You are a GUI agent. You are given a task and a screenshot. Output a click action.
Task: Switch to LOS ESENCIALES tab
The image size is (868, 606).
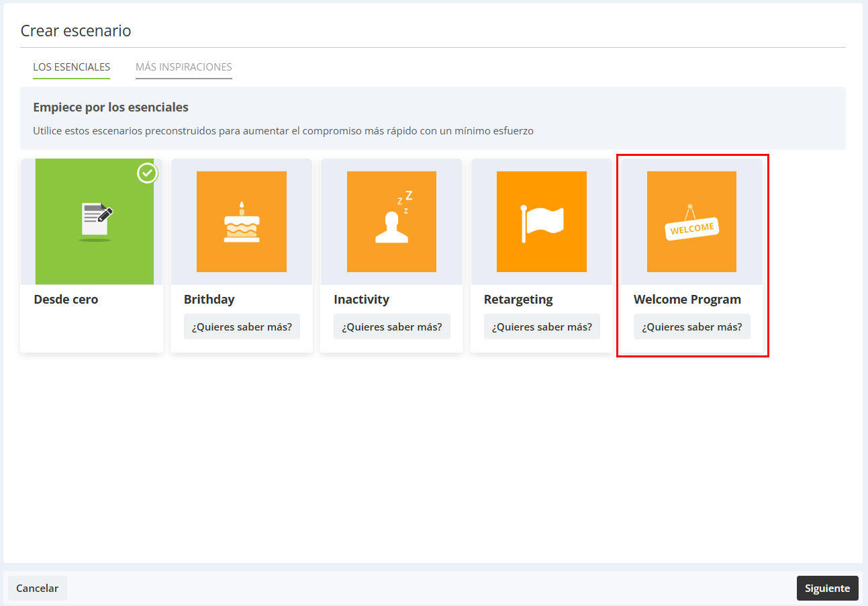72,67
